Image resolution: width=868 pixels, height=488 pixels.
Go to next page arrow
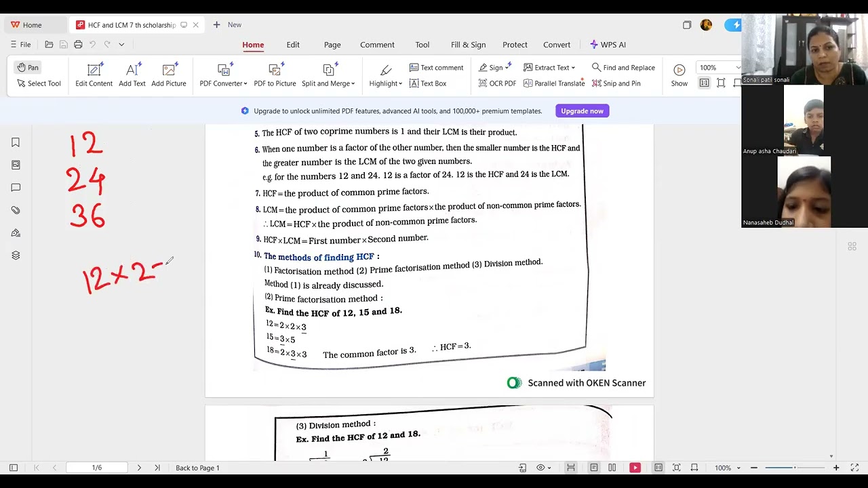pyautogui.click(x=139, y=468)
